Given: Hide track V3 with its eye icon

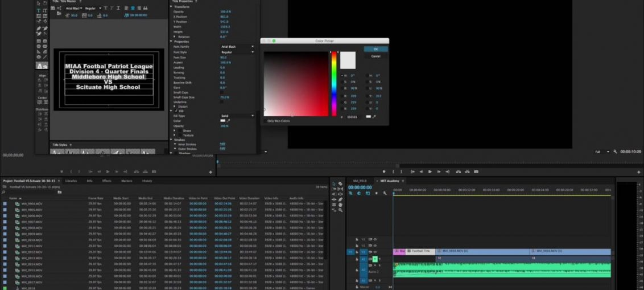Looking at the screenshot, I should [x=375, y=239].
